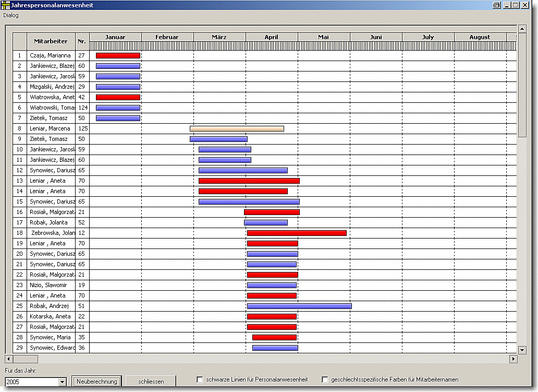The height and width of the screenshot is (392, 538).
Task: Click employee name Mizgalski, Andrzej
Action: [51, 87]
